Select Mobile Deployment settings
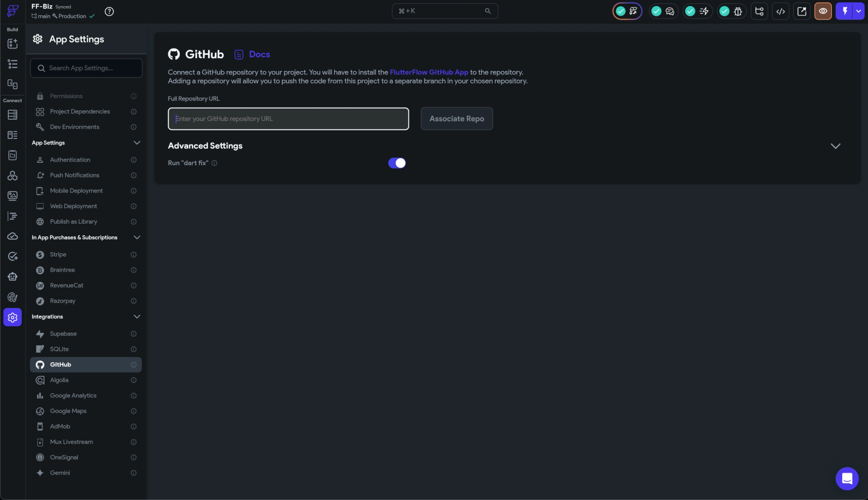 tap(86, 191)
